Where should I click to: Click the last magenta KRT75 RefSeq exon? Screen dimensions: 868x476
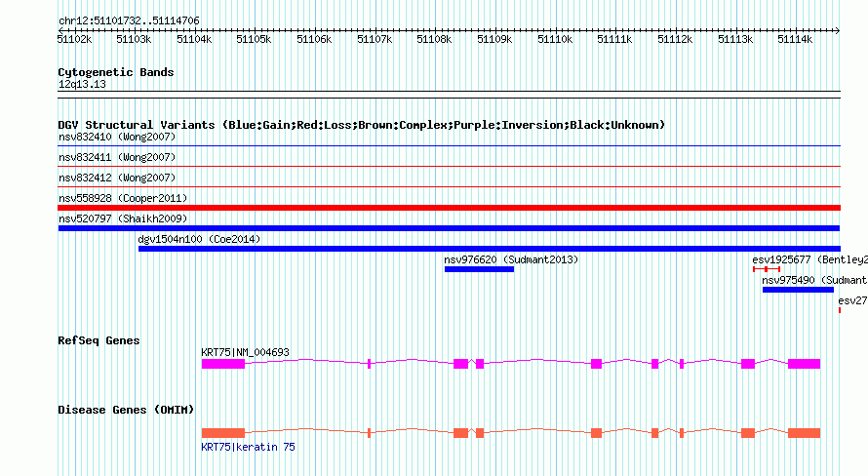point(805,364)
